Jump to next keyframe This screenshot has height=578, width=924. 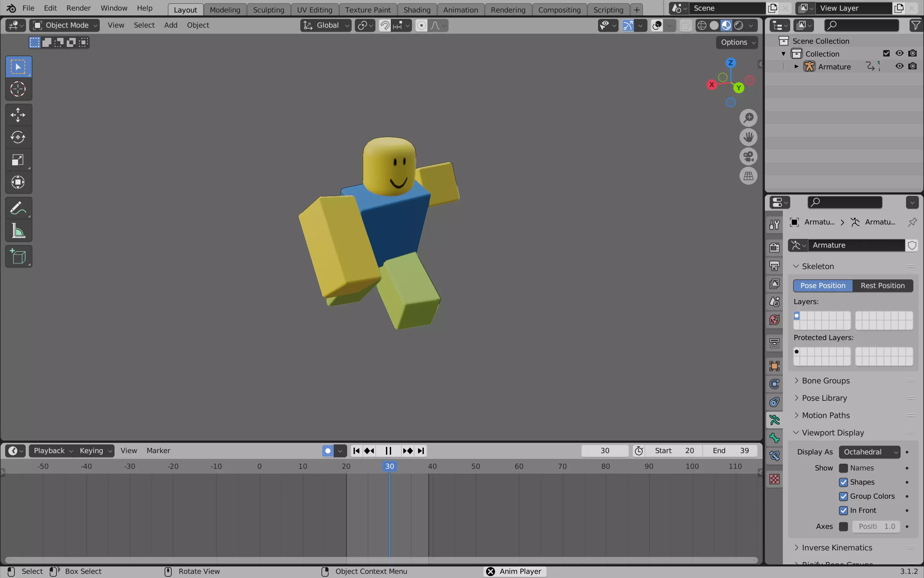407,451
